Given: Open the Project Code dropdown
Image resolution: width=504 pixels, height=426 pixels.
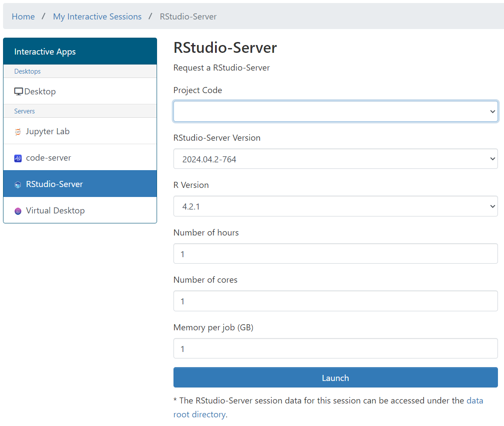Looking at the screenshot, I should point(335,112).
